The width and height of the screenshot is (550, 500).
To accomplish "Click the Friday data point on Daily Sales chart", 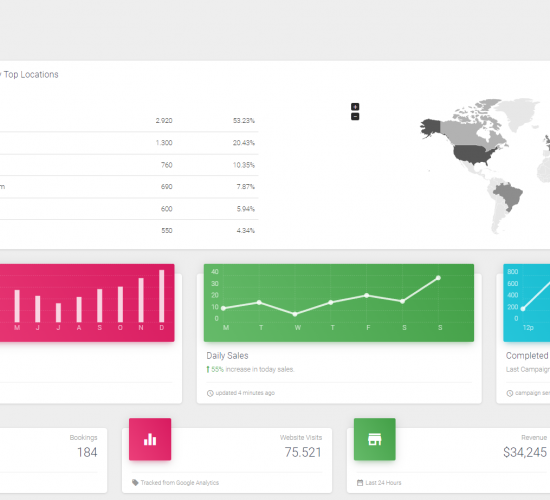I will pyautogui.click(x=367, y=295).
